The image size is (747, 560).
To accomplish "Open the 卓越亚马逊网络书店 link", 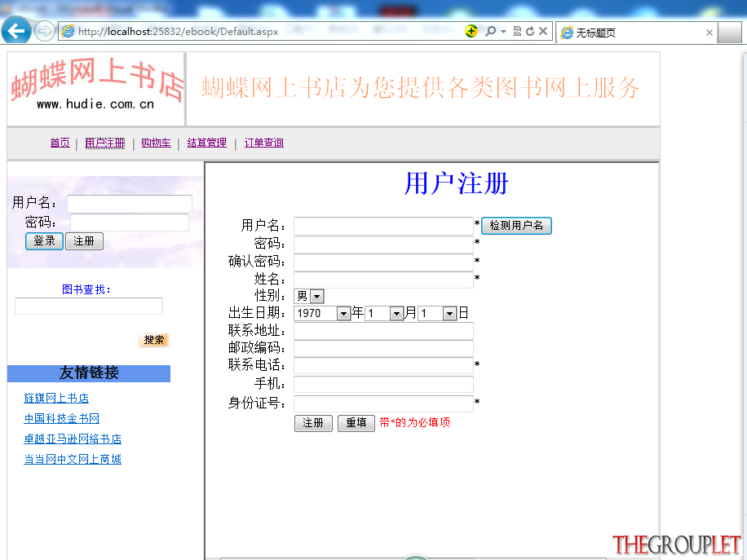I will pyautogui.click(x=73, y=439).
